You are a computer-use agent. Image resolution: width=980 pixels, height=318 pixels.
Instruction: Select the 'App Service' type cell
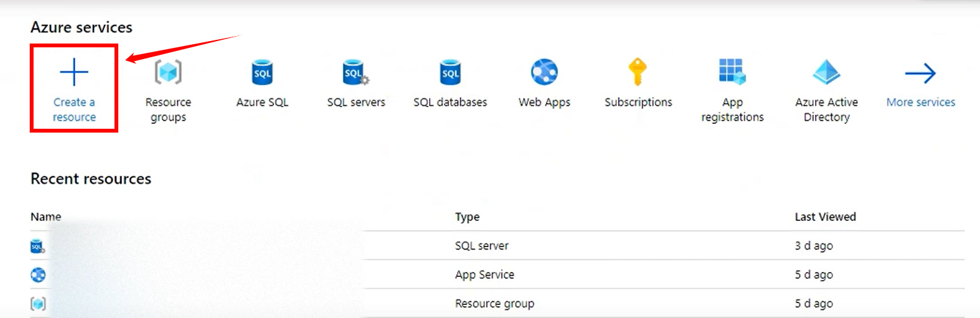point(484,275)
